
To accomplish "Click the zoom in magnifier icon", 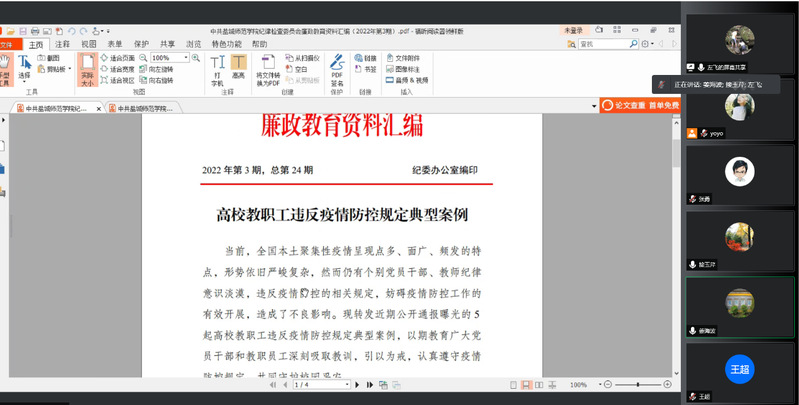I will coord(194,58).
